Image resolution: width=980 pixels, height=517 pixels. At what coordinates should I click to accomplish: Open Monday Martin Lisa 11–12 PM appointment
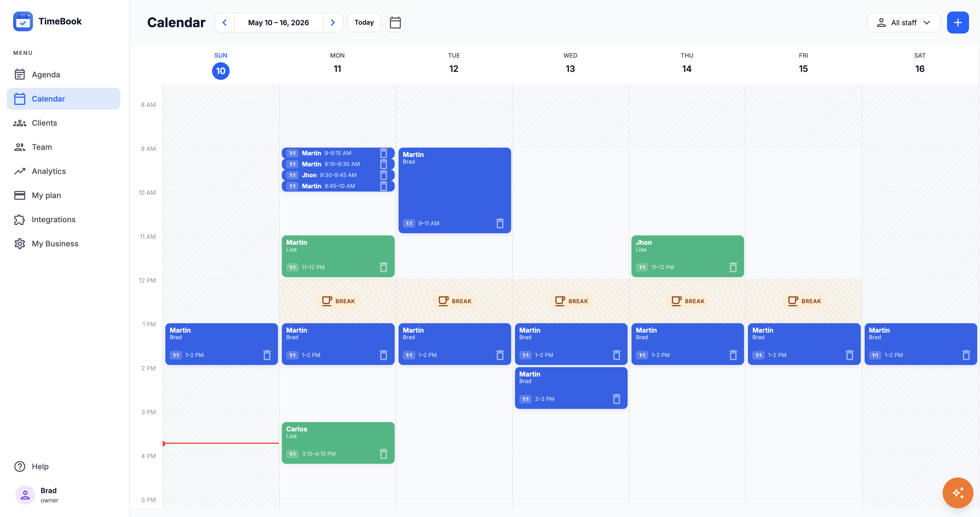click(338, 256)
